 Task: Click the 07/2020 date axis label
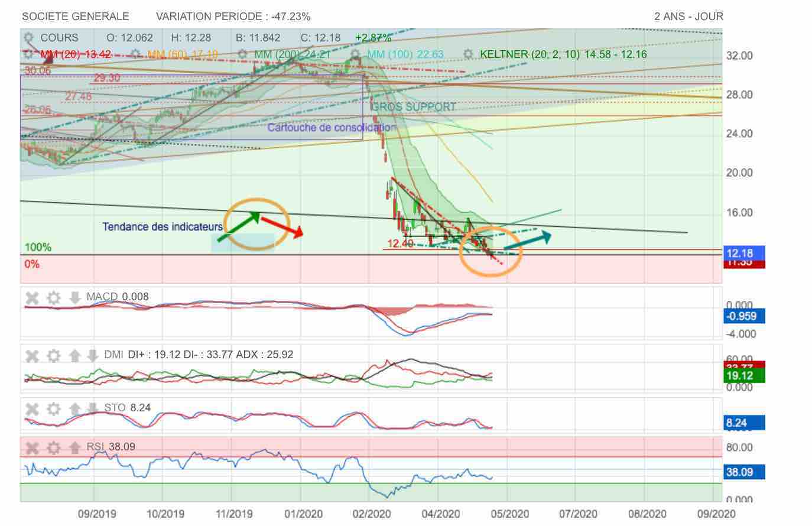pos(579,514)
